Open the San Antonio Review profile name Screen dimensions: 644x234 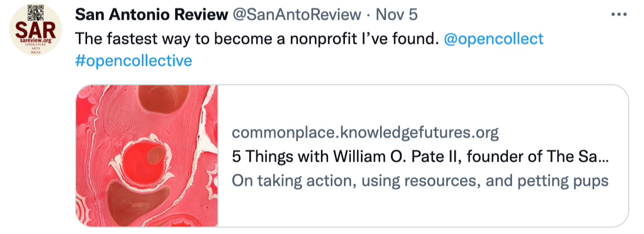point(152,15)
